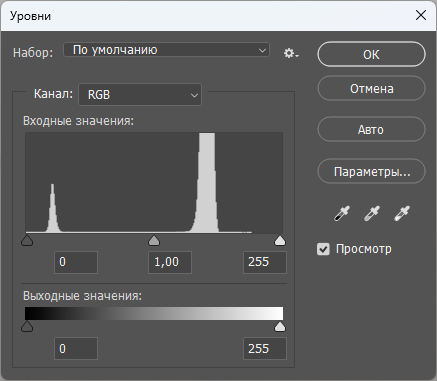Image resolution: width=437 pixels, height=381 pixels.
Task: Open the preset options gear menu
Action: point(291,53)
